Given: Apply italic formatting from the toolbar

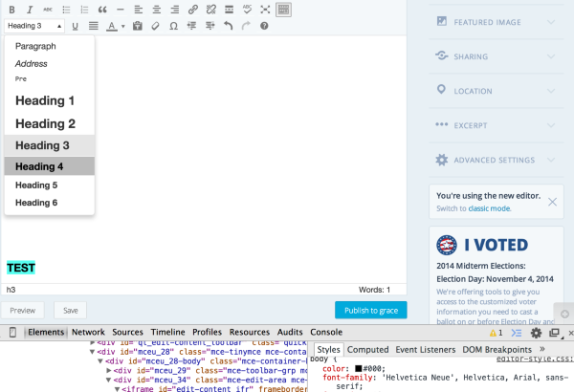Looking at the screenshot, I should tap(30, 10).
